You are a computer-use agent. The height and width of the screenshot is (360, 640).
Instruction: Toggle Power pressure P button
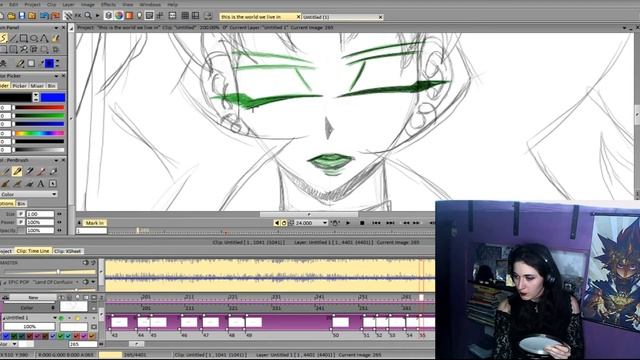(x=21, y=222)
